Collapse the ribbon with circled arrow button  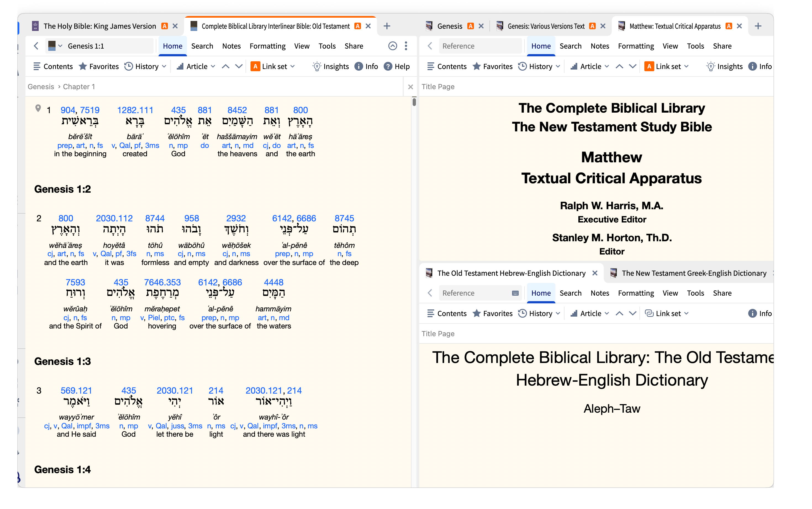[x=392, y=46]
